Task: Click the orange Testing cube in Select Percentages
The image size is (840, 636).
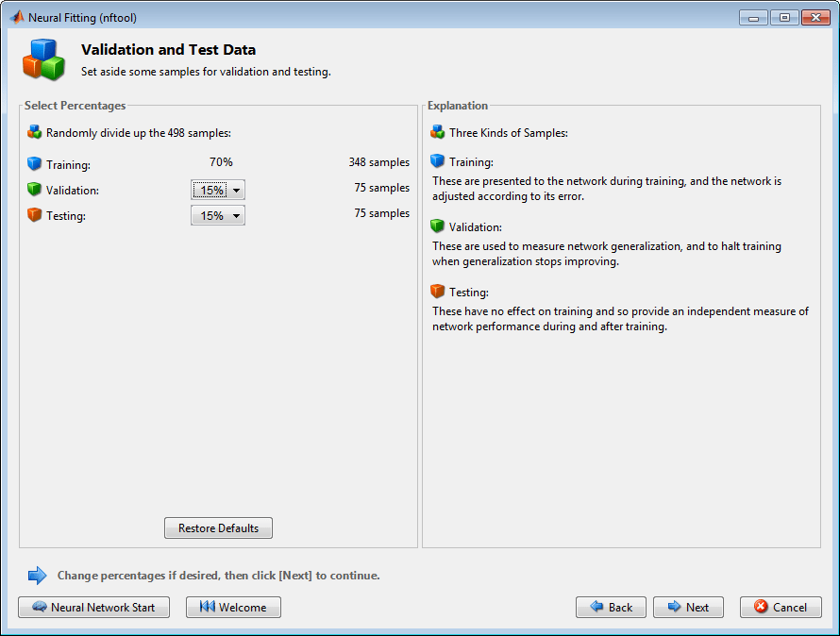Action: [x=35, y=215]
